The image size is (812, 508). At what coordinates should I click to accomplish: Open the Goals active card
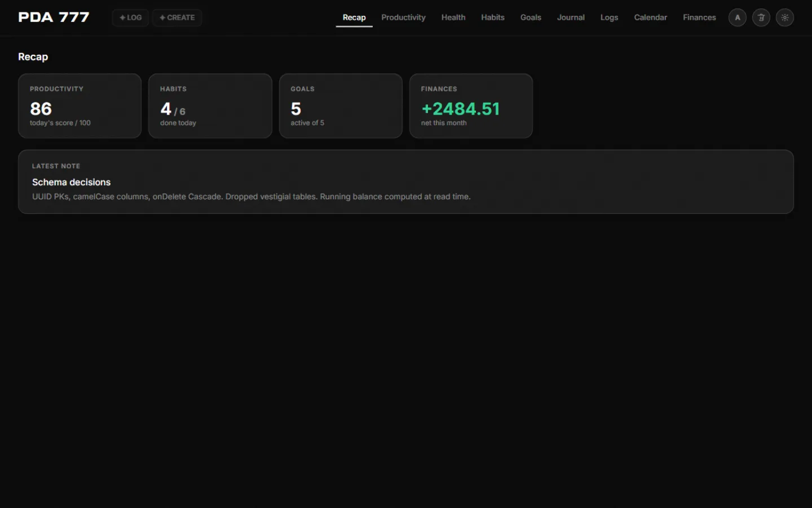341,106
